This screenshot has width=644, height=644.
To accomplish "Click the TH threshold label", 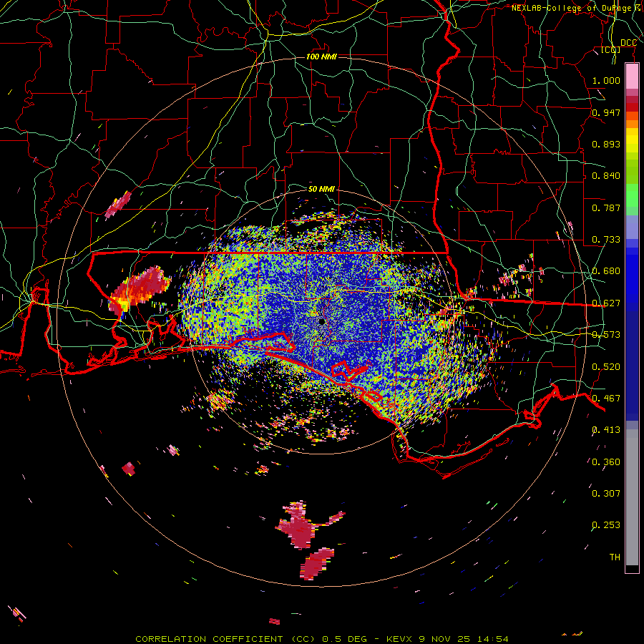I will [x=615, y=557].
